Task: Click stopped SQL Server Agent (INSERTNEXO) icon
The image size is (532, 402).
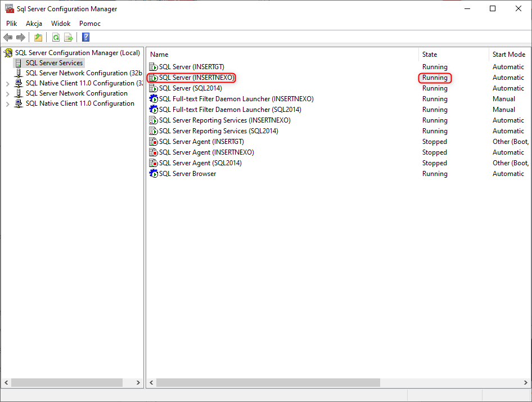Action: [x=154, y=152]
